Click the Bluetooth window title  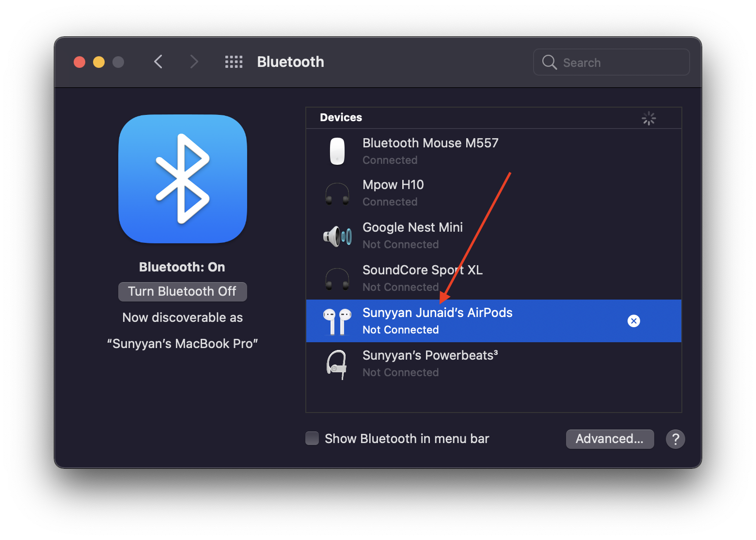(x=291, y=62)
